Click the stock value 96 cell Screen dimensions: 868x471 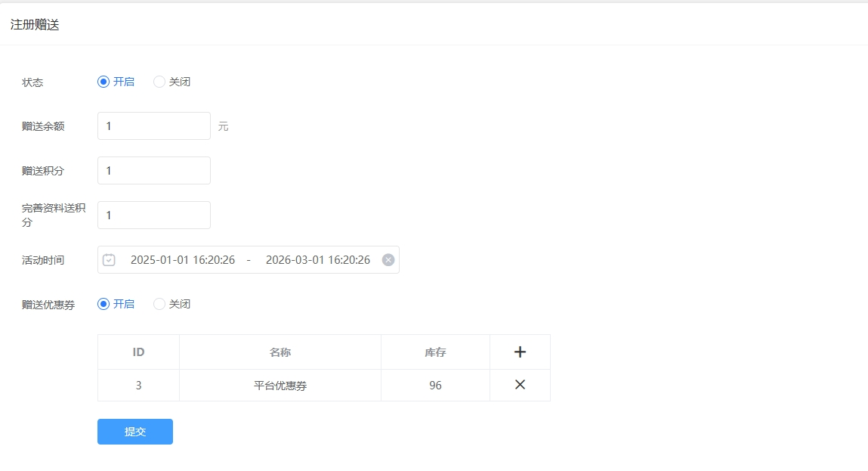pyautogui.click(x=435, y=386)
